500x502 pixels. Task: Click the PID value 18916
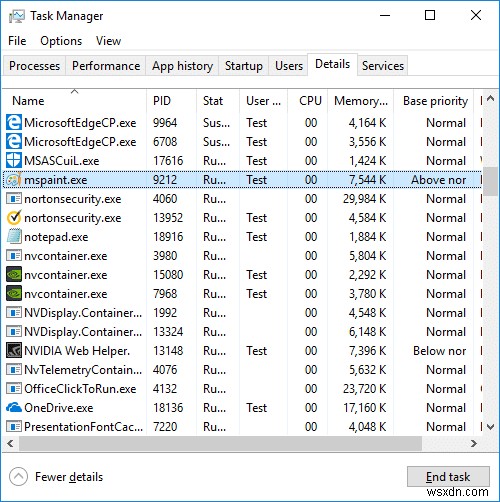[x=168, y=237]
